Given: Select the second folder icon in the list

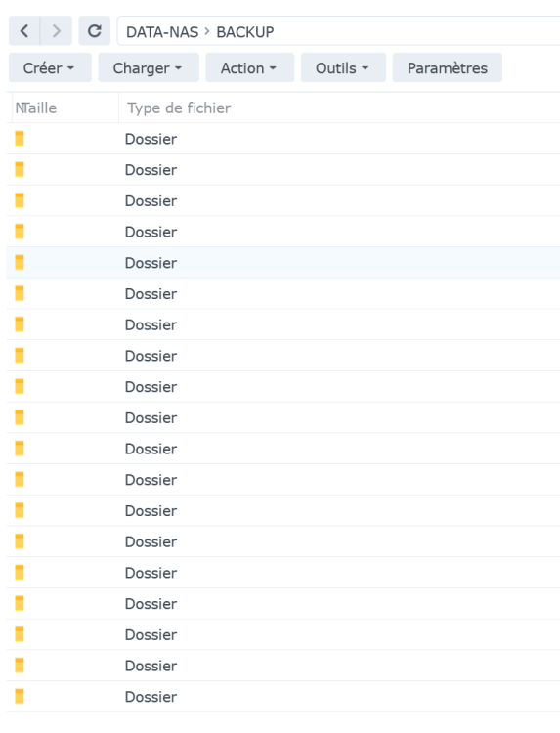Looking at the screenshot, I should click(x=20, y=170).
